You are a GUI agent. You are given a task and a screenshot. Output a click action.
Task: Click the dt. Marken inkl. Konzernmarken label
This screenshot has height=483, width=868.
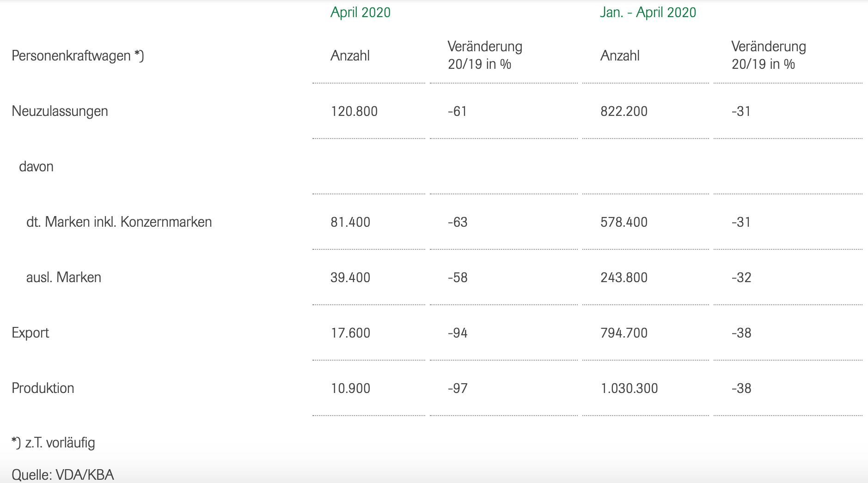click(119, 222)
